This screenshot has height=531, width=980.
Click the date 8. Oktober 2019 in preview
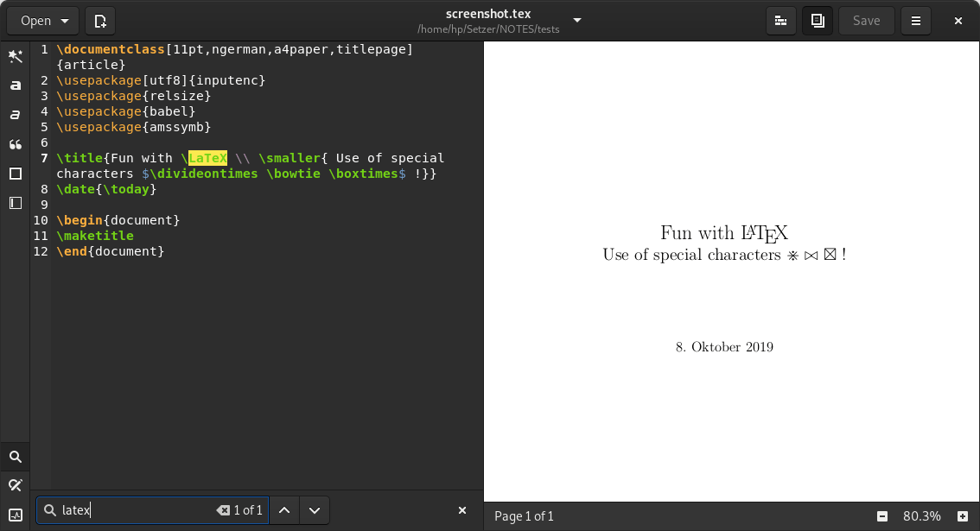point(724,347)
